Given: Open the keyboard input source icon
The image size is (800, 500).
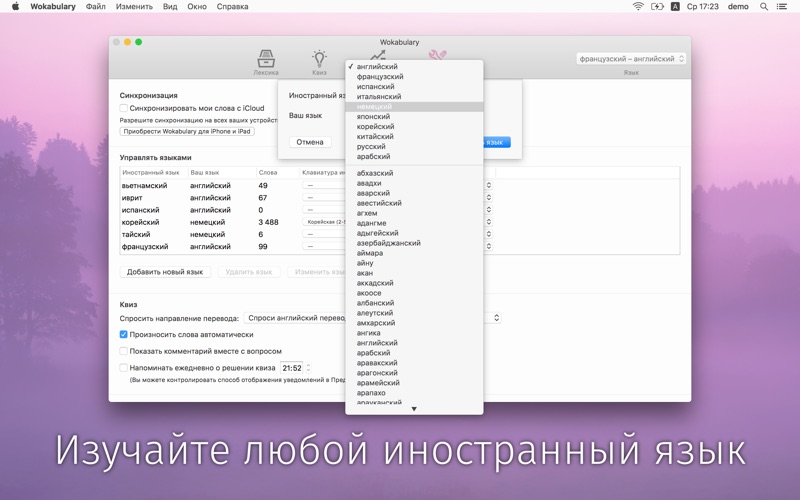Looking at the screenshot, I should [675, 7].
